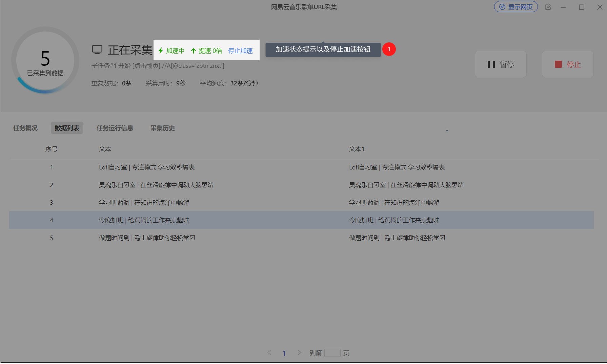Select page number 1 in pagination
The height and width of the screenshot is (364, 607).
284,353
